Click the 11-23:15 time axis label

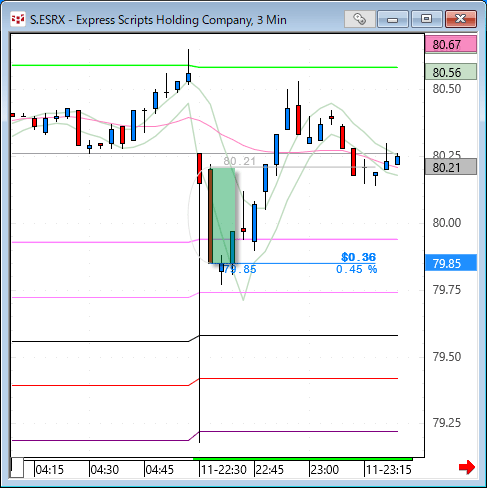(389, 470)
